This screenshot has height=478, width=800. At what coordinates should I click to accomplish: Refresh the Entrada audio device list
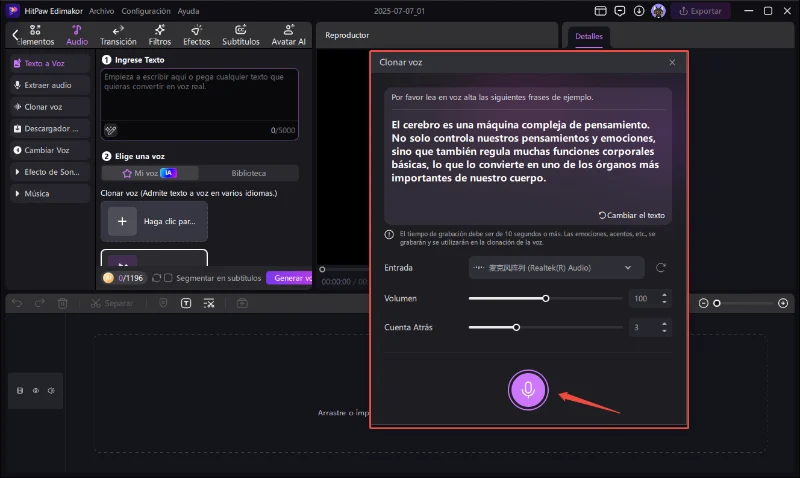[x=661, y=268]
